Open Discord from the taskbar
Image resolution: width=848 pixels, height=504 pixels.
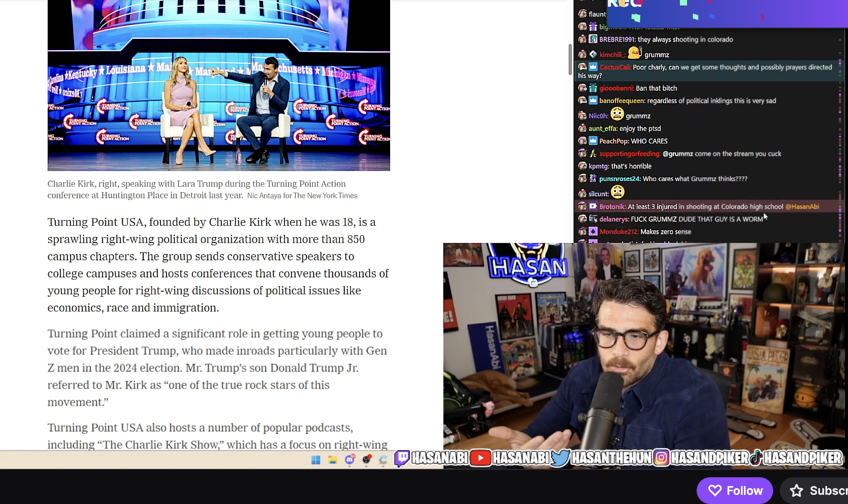[x=350, y=459]
